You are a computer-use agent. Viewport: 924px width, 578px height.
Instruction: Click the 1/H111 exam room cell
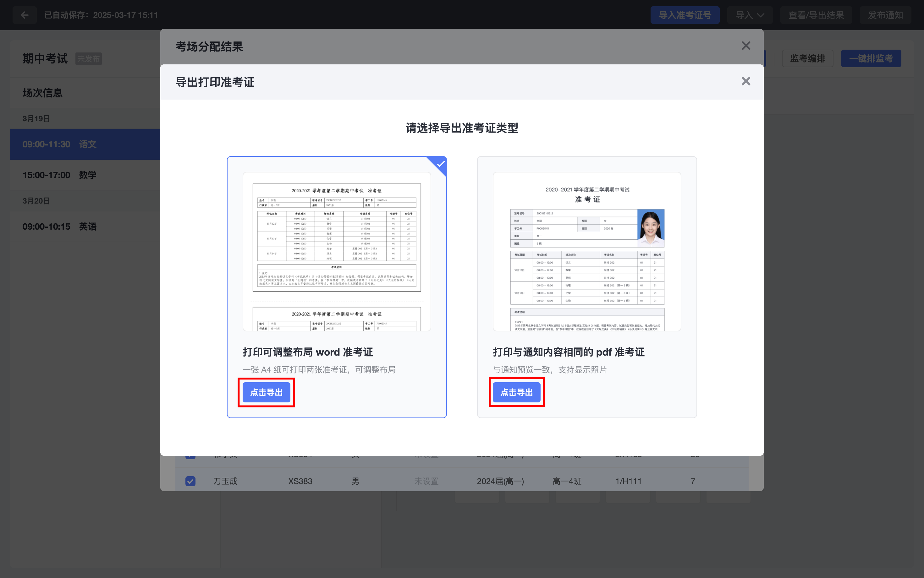tap(628, 481)
